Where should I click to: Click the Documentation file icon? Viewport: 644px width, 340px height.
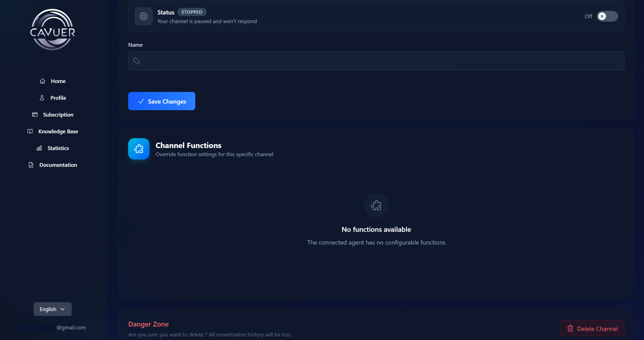(31, 165)
